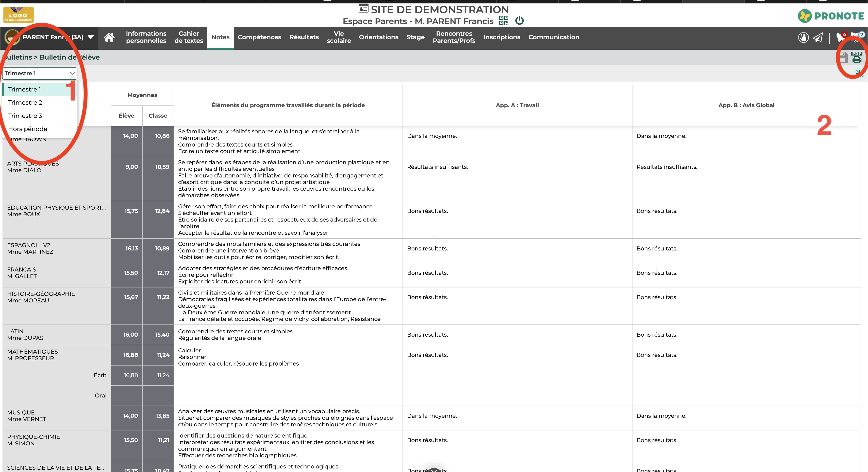This screenshot has height=472, width=868.
Task: Click the QR code icon
Action: (504, 21)
